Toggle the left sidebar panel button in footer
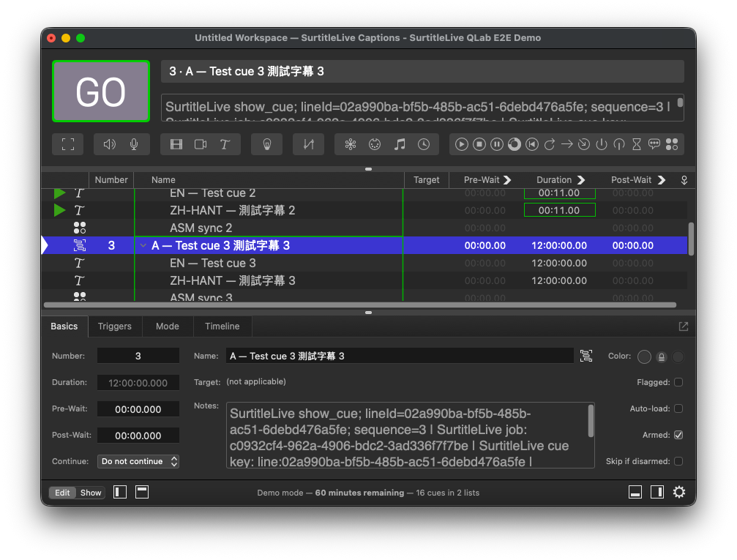 [120, 493]
